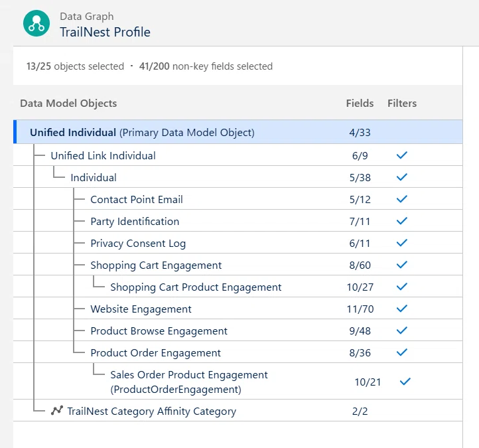Select the Product Order Engagement node
479x448 pixels.
click(x=155, y=353)
